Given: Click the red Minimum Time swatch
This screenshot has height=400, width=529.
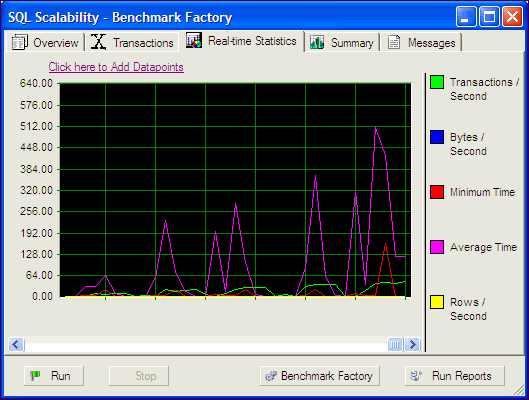Looking at the screenshot, I should point(437,192).
